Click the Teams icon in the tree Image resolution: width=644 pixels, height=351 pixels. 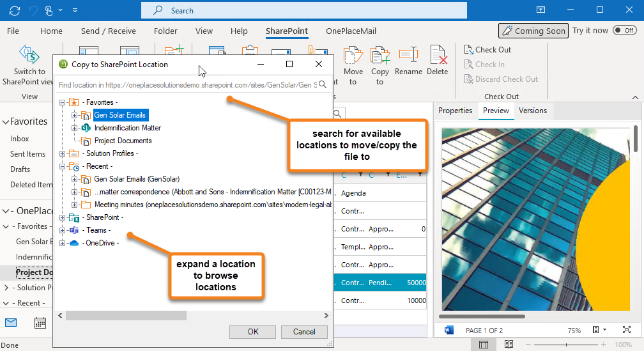(74, 230)
